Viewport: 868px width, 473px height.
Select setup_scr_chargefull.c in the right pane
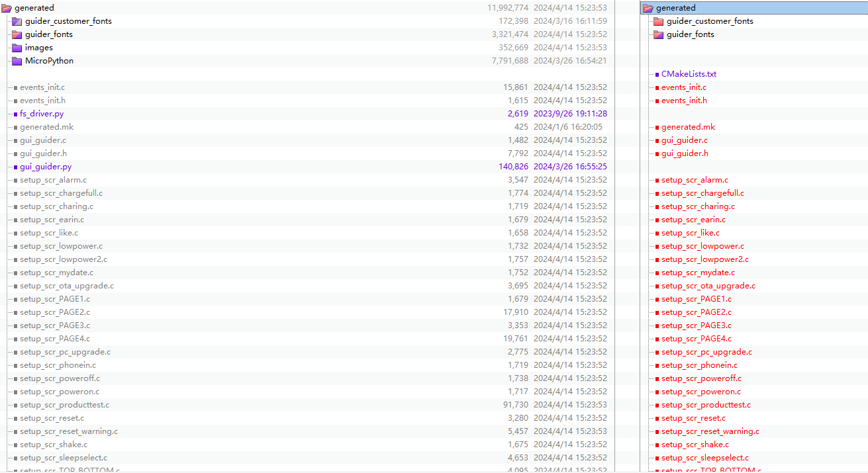[x=702, y=193]
